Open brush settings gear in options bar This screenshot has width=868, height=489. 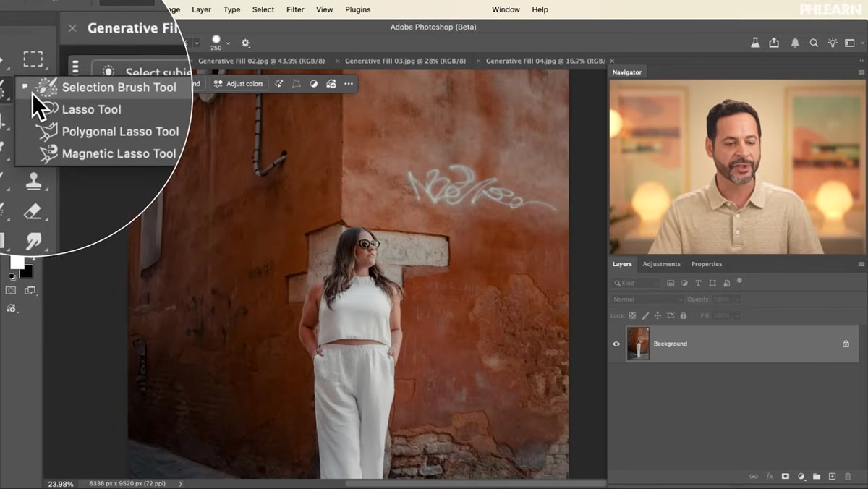coord(245,43)
